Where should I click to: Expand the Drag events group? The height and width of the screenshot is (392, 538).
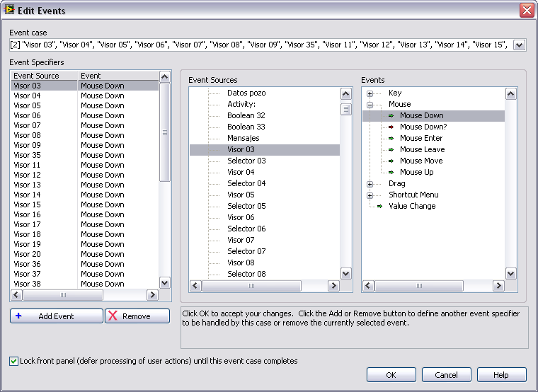370,184
